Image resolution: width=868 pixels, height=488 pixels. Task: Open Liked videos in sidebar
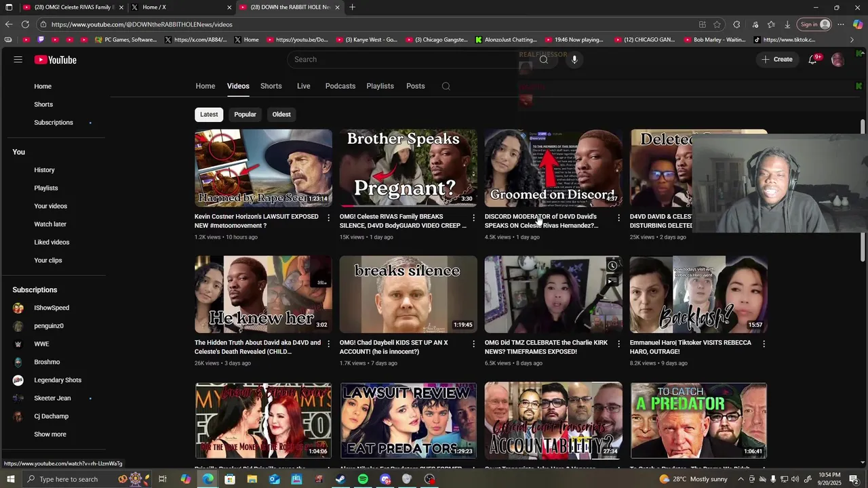(52, 242)
